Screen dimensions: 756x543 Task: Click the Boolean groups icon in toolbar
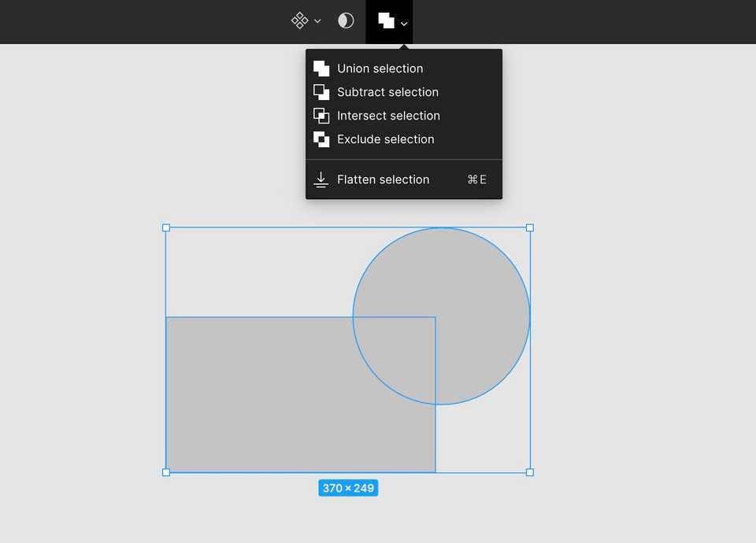tap(384, 20)
